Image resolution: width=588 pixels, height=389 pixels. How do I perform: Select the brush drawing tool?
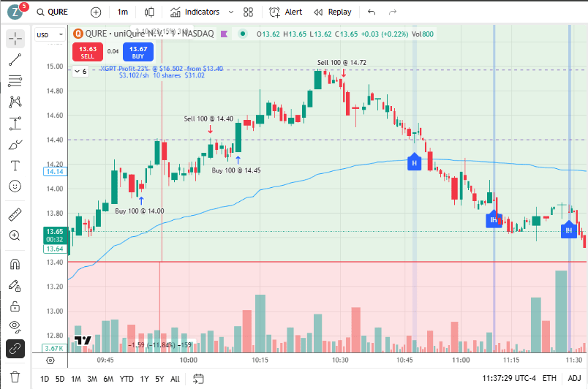click(x=15, y=145)
